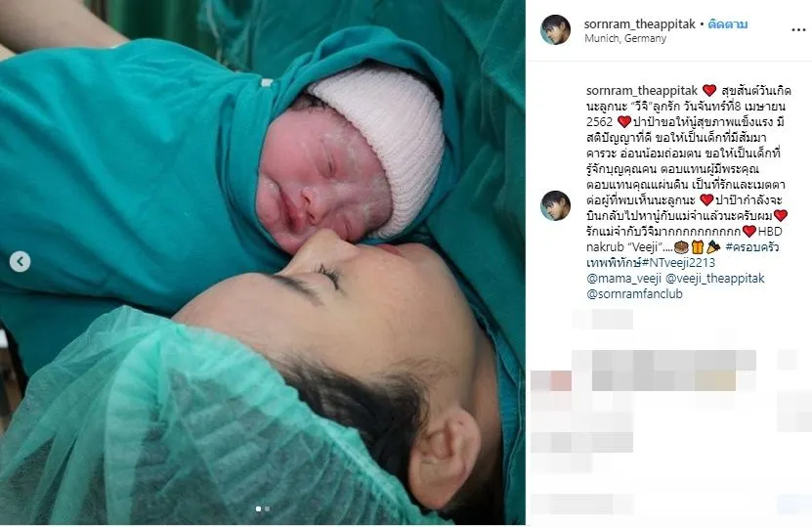Visit the @veeji_theappitak mention
Screen dimensions: 812x527
tap(714, 279)
